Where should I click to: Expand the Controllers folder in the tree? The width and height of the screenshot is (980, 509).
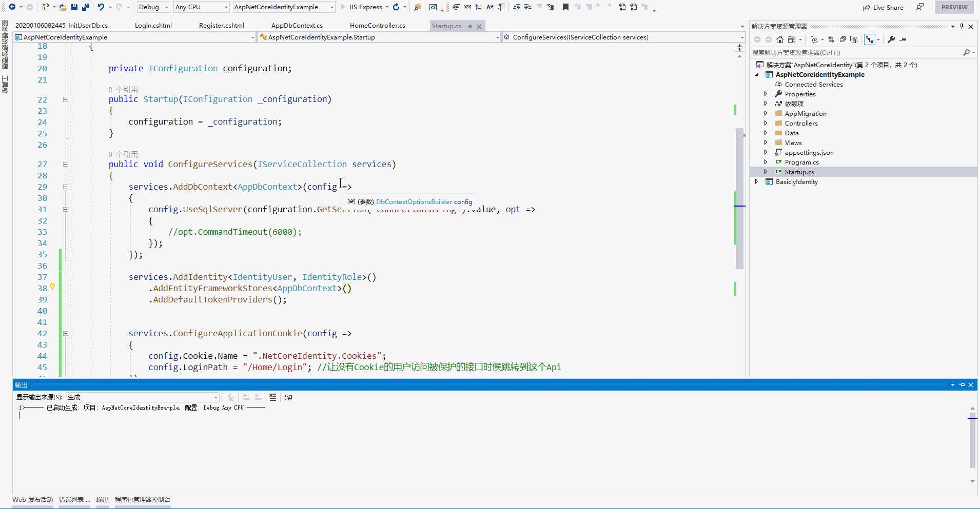(766, 124)
